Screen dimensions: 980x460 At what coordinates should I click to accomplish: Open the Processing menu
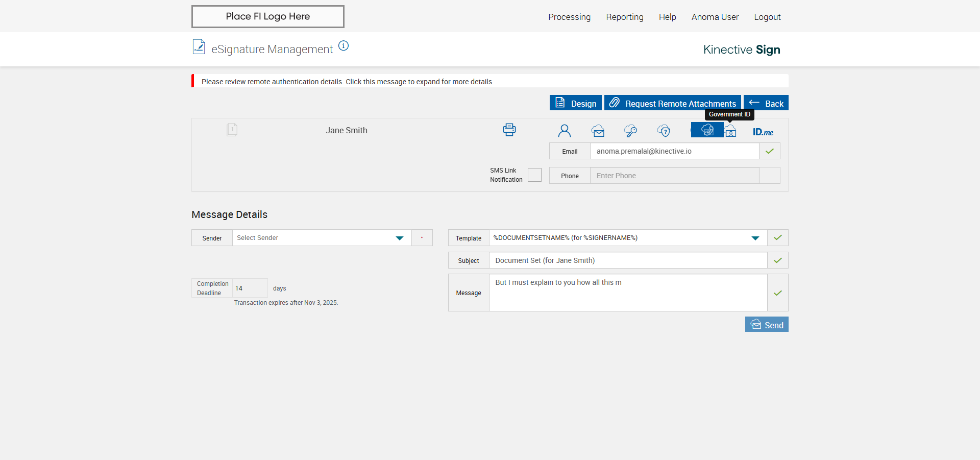coord(569,17)
